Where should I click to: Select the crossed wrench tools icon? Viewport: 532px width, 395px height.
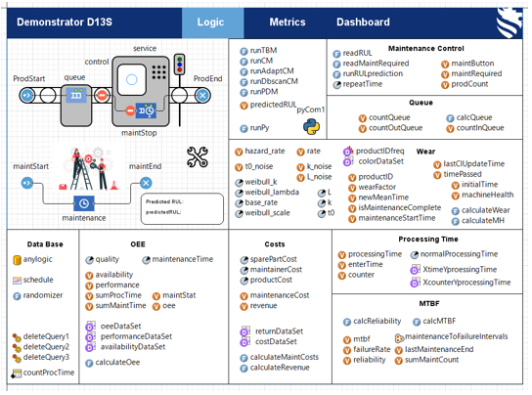pos(198,156)
